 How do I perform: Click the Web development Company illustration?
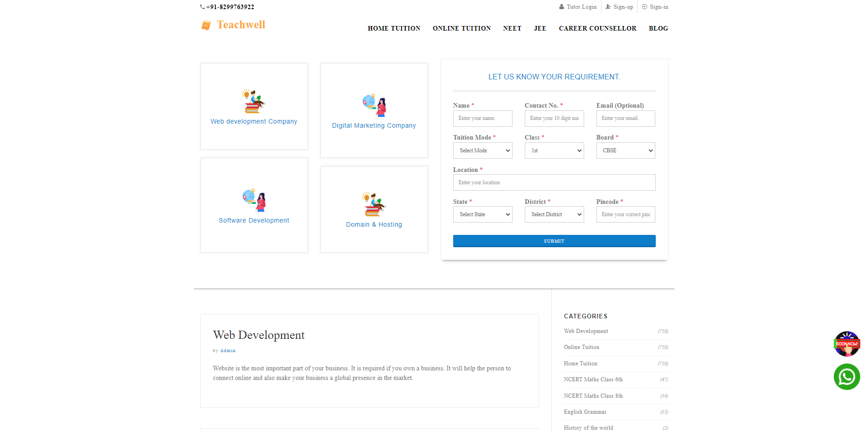coord(253,101)
